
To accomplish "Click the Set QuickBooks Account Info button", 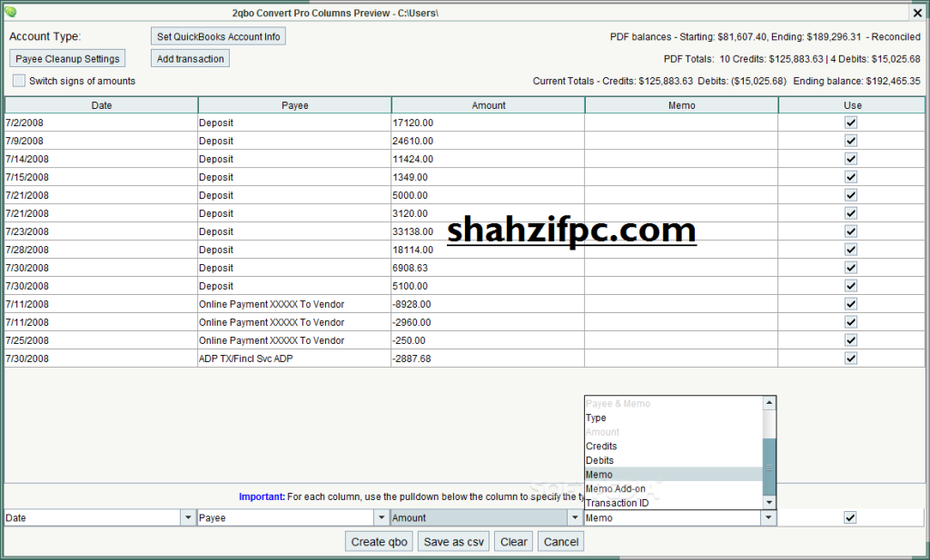I will [217, 35].
